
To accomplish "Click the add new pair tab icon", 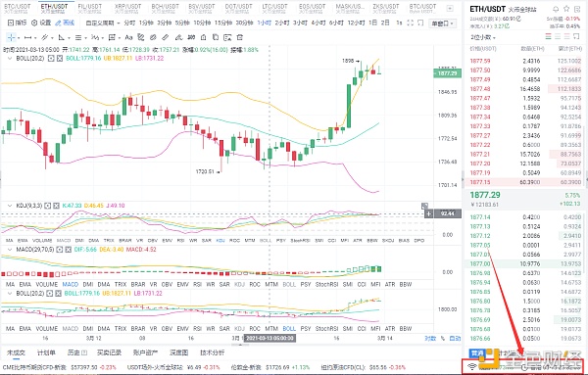I will (450, 8).
